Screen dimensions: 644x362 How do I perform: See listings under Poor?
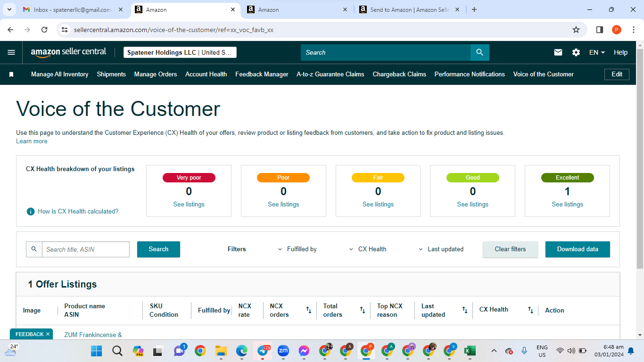tap(283, 204)
